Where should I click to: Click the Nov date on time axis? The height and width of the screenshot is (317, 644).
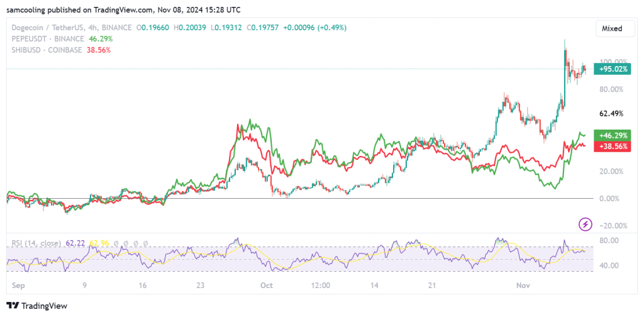[523, 284]
